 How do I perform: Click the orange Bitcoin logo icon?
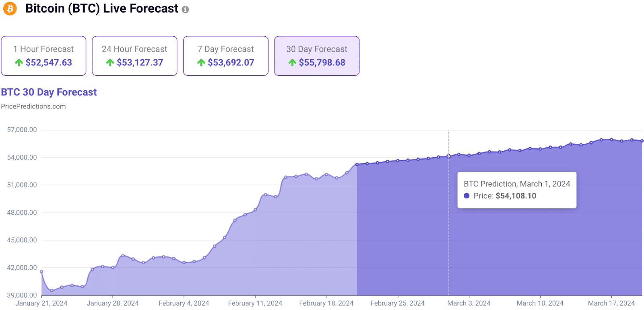10,8
